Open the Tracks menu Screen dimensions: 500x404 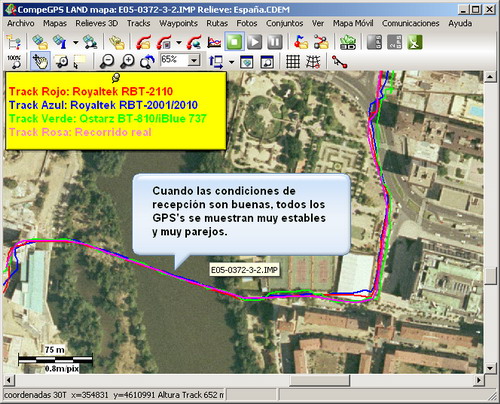pos(138,23)
